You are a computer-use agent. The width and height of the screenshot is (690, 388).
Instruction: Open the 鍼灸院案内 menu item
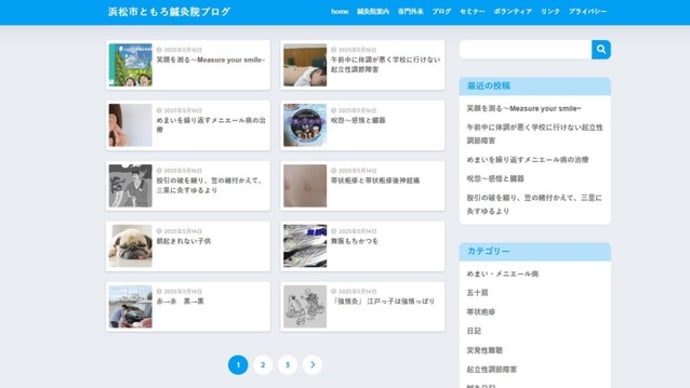373,12
